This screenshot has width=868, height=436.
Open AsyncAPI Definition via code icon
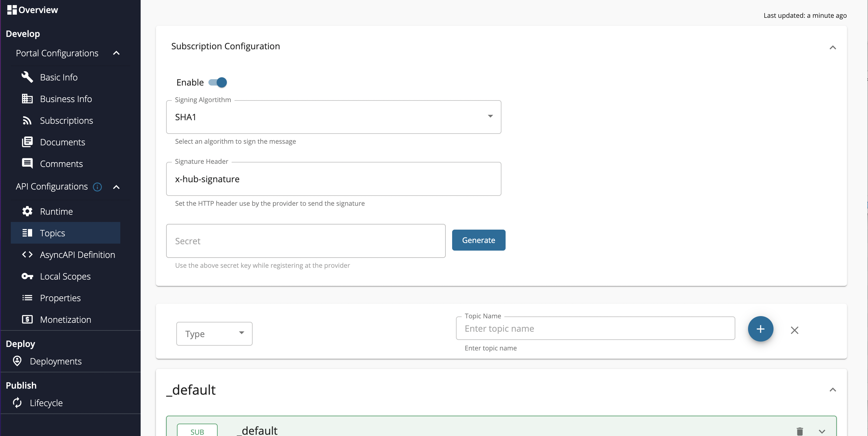click(27, 254)
